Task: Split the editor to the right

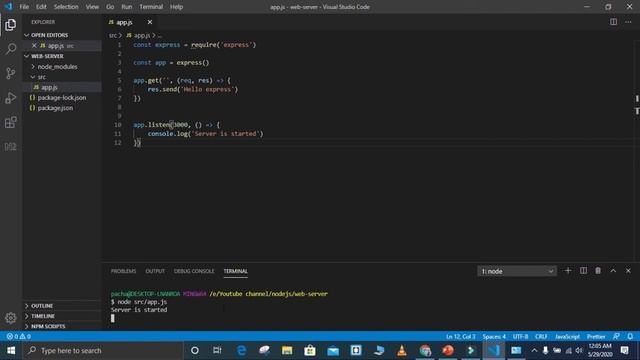Action: (x=613, y=22)
